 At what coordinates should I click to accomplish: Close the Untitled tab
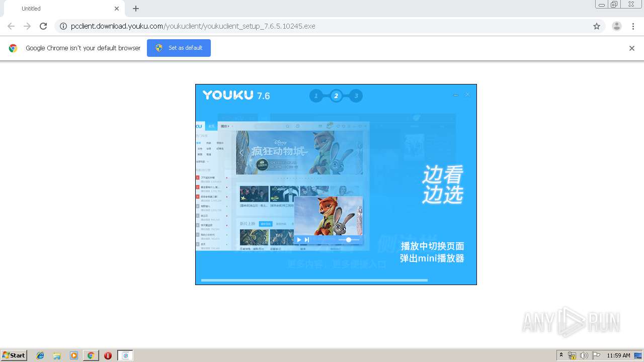[117, 9]
